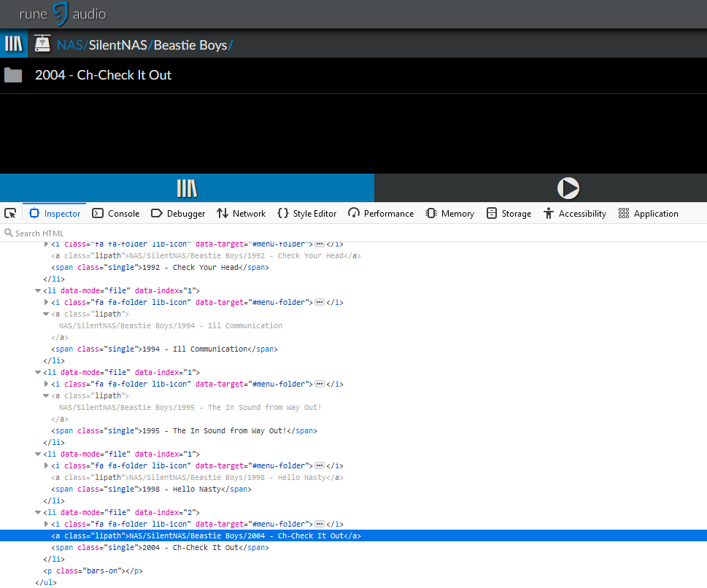Select the span node '1995 - The In Sound from Way Out!'

click(x=184, y=430)
